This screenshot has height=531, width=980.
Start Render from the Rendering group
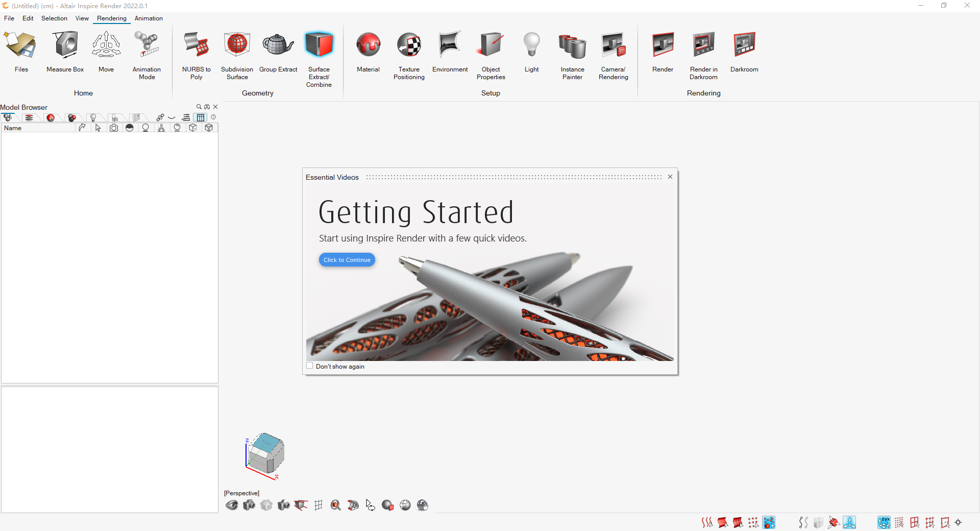click(x=663, y=51)
